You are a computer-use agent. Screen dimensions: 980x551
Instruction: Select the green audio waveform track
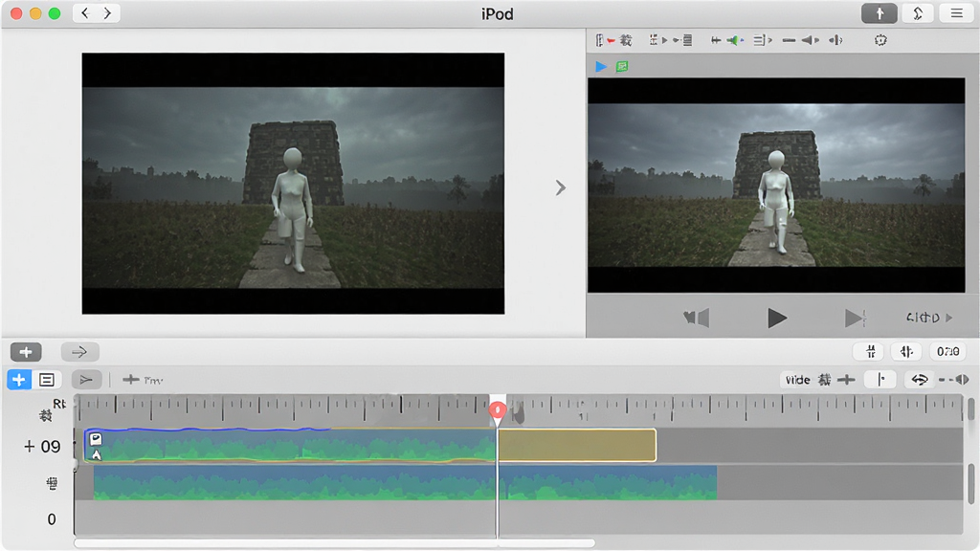tap(405, 483)
